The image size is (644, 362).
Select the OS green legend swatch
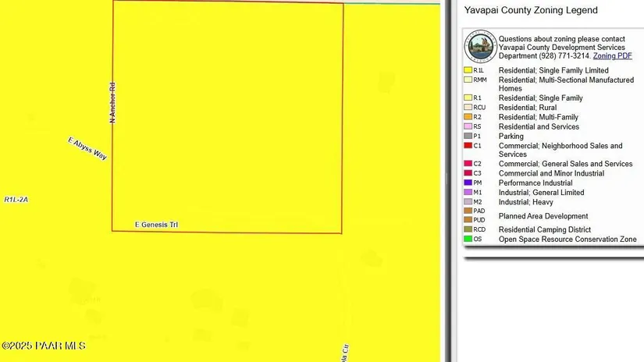point(468,239)
